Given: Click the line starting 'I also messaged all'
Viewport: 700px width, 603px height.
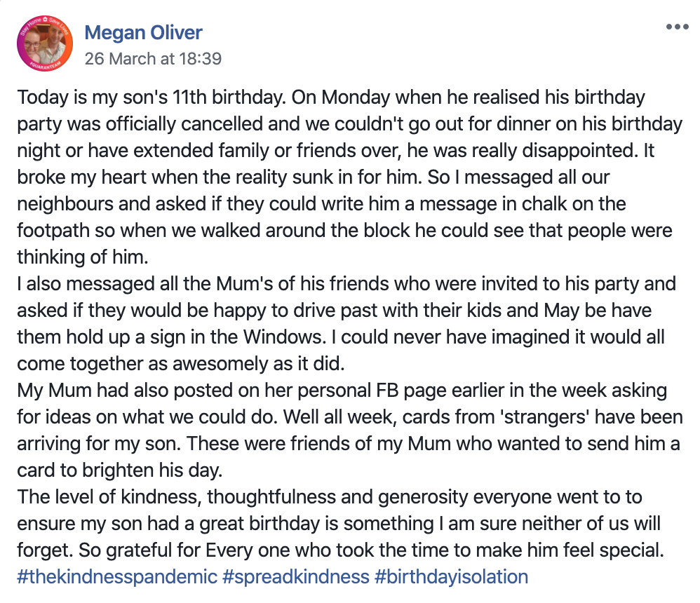Looking at the screenshot, I should 346,284.
